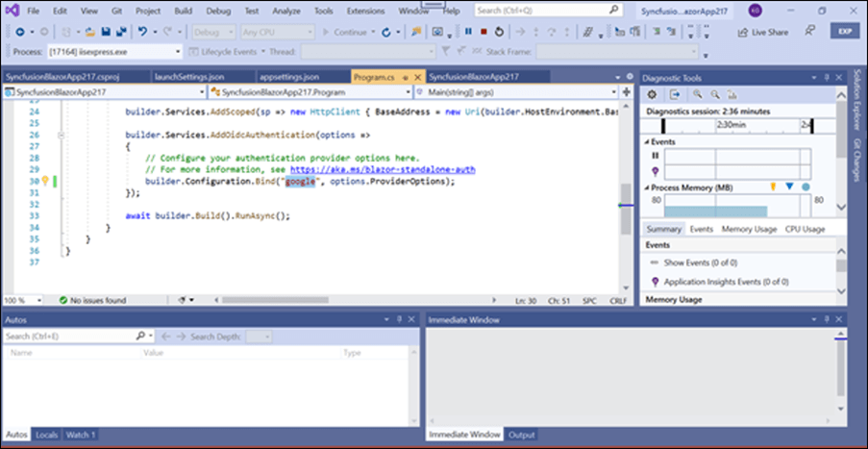Screen dimensions: 868x449
Task: Click the zoom in icon in Diagnostic Tools
Action: coord(698,94)
